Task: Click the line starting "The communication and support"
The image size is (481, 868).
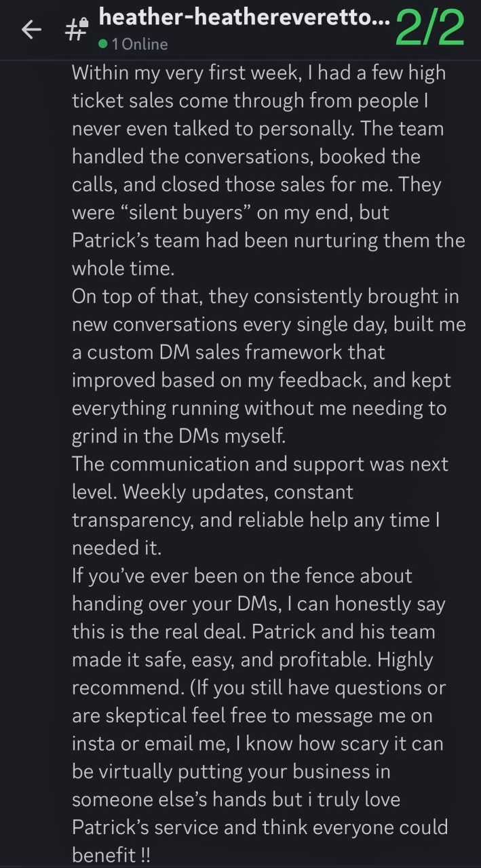Action: (x=260, y=464)
